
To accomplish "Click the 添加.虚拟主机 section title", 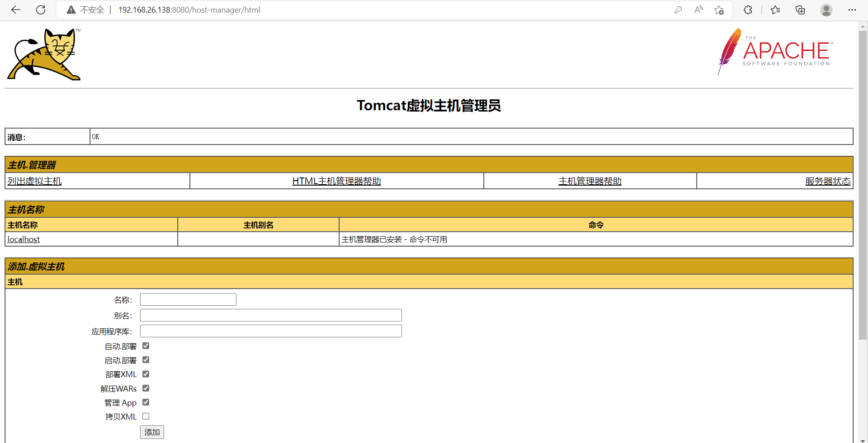I will pos(36,266).
